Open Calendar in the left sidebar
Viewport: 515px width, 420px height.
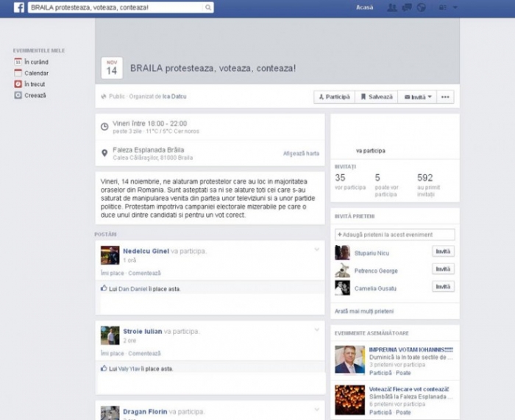click(36, 73)
